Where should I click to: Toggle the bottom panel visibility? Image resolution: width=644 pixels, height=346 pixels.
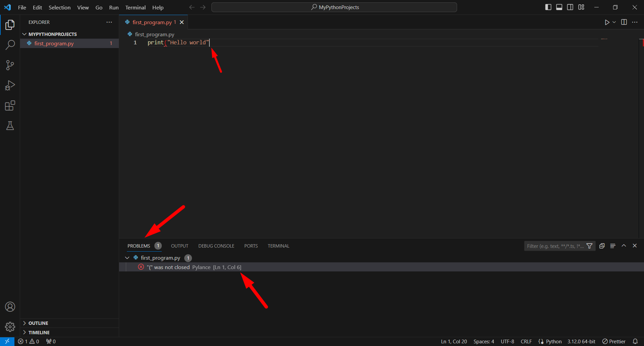tap(559, 7)
